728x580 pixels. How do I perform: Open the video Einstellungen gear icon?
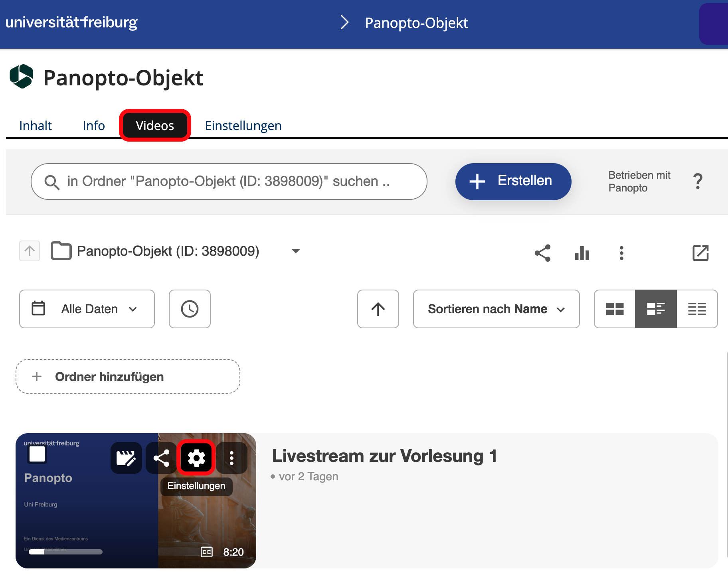(196, 458)
